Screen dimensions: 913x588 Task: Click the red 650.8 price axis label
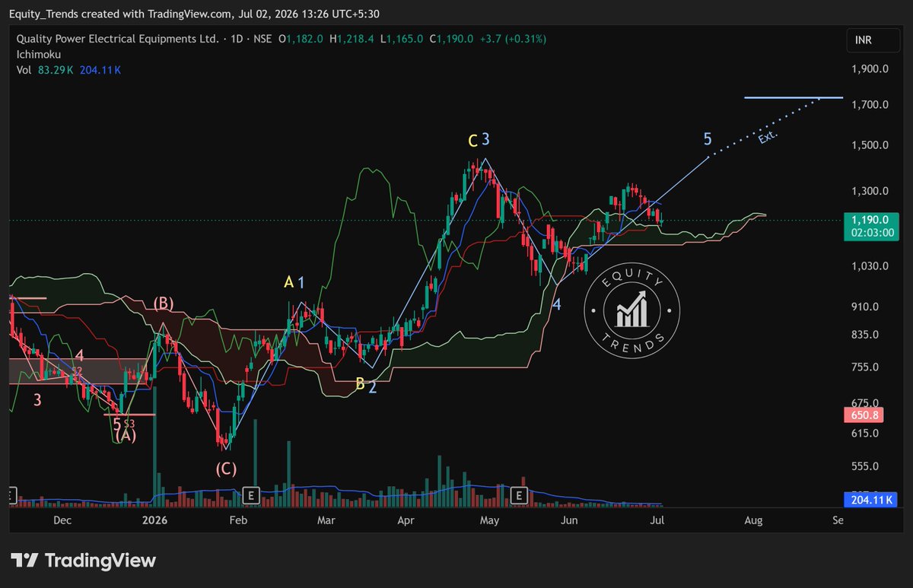tap(862, 415)
